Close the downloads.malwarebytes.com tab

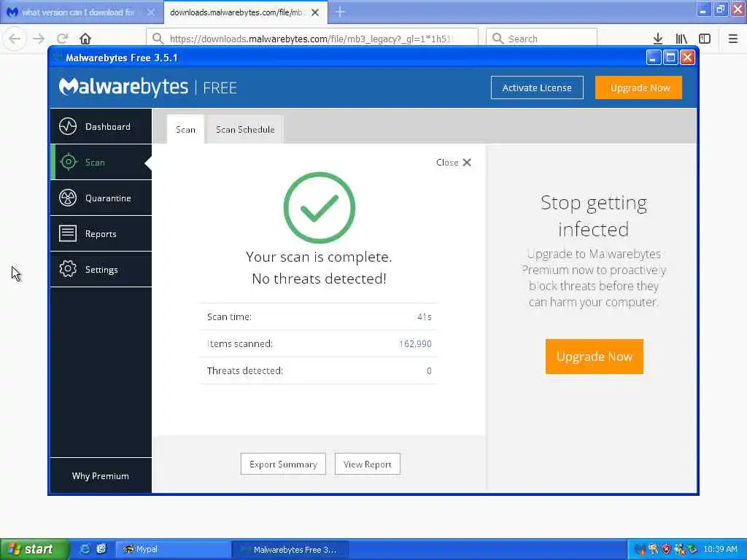pos(315,12)
